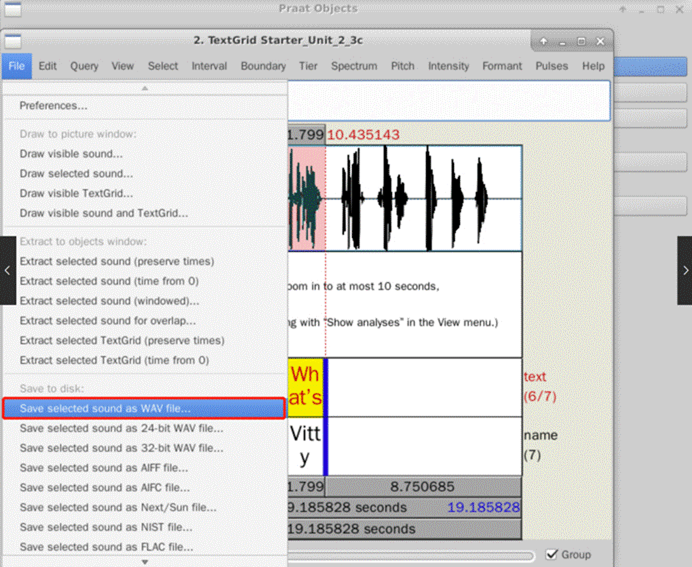Click the text (6/7) tier label

coord(541,387)
